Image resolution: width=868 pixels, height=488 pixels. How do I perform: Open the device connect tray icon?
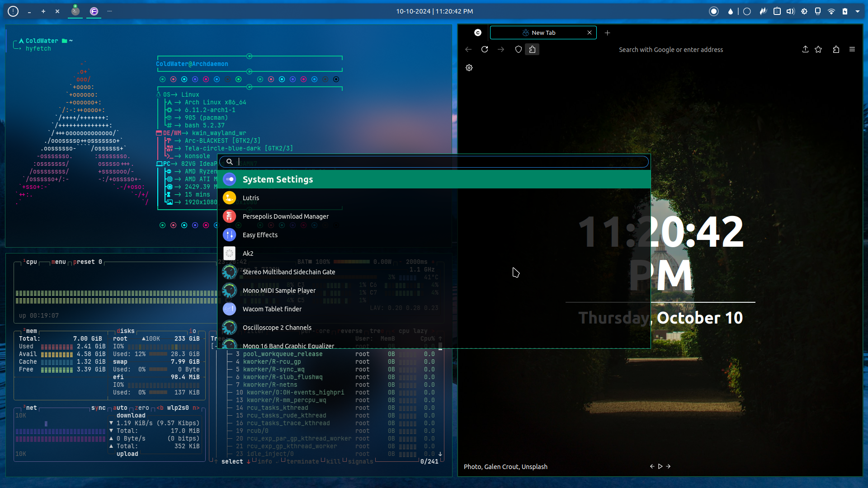[818, 11]
